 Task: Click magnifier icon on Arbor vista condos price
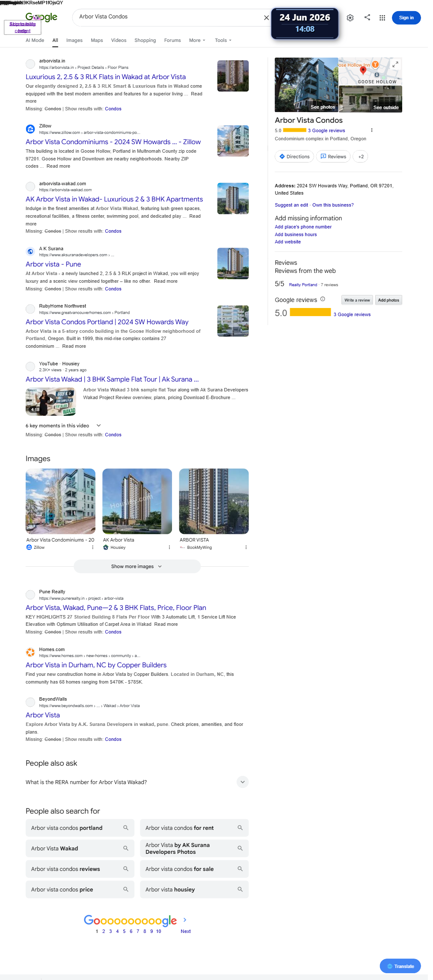pos(126,889)
